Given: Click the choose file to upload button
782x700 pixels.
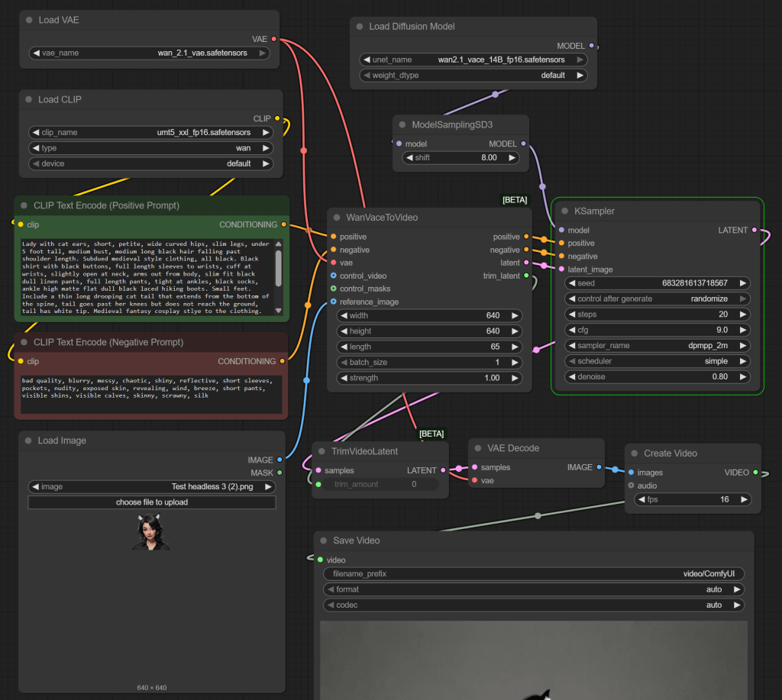Looking at the screenshot, I should (151, 502).
